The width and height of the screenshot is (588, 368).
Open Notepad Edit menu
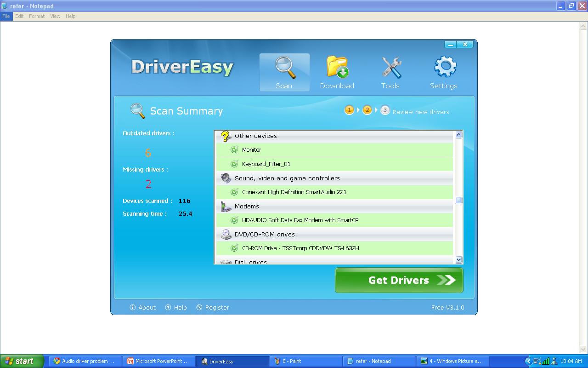(x=19, y=16)
